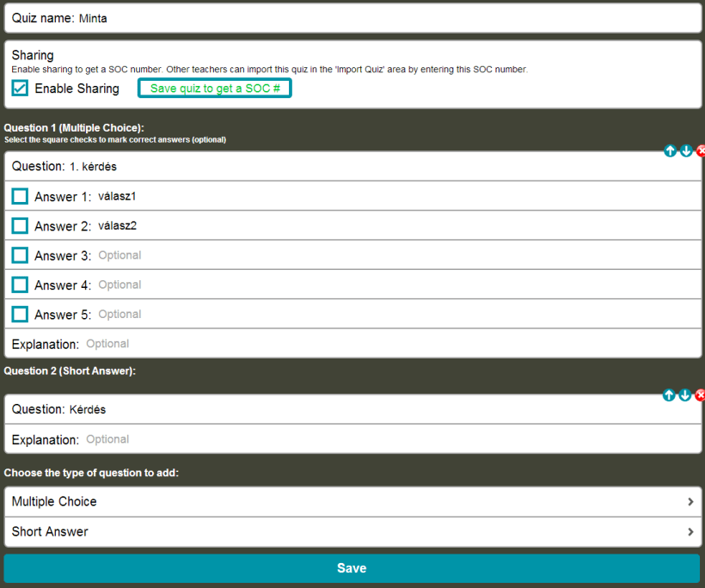Click Save quiz to get a SOC #
The image size is (705, 588).
point(214,88)
